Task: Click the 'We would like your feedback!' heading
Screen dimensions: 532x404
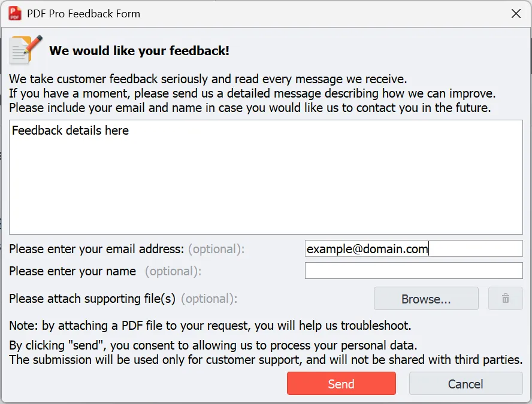Action: pos(139,51)
